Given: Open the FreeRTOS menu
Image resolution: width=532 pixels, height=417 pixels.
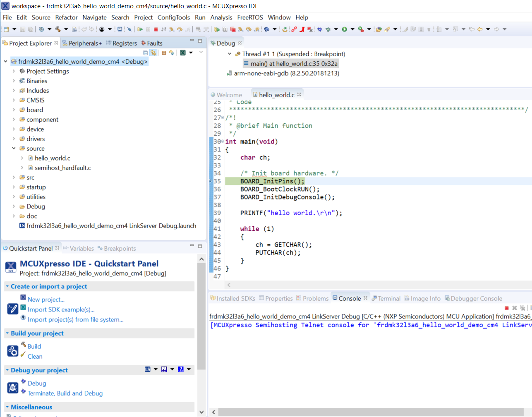Looking at the screenshot, I should 250,17.
